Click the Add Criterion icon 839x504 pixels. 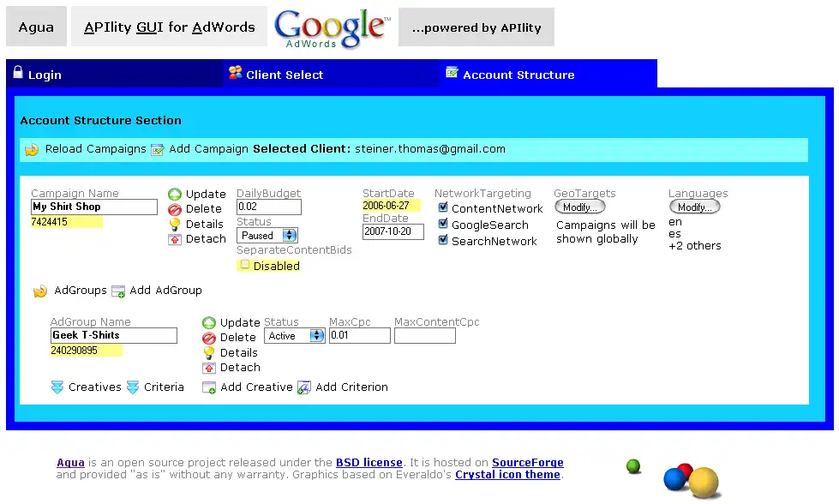coord(304,387)
